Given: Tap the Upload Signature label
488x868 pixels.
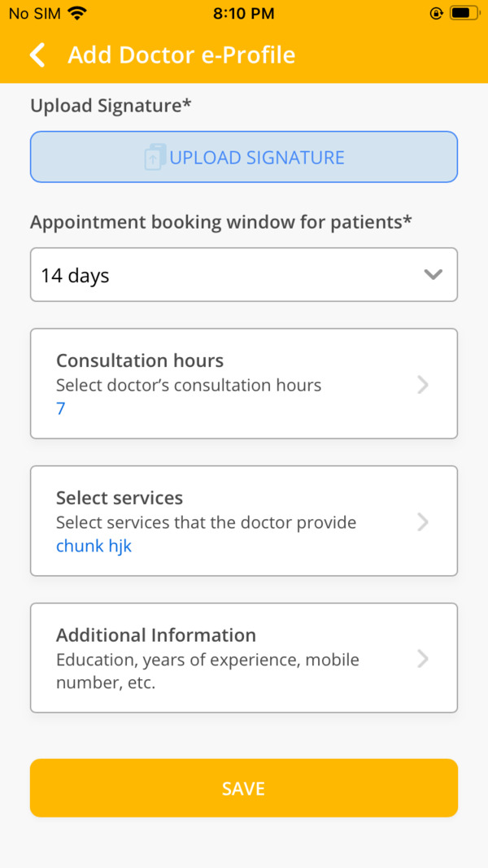Looking at the screenshot, I should pos(111,106).
